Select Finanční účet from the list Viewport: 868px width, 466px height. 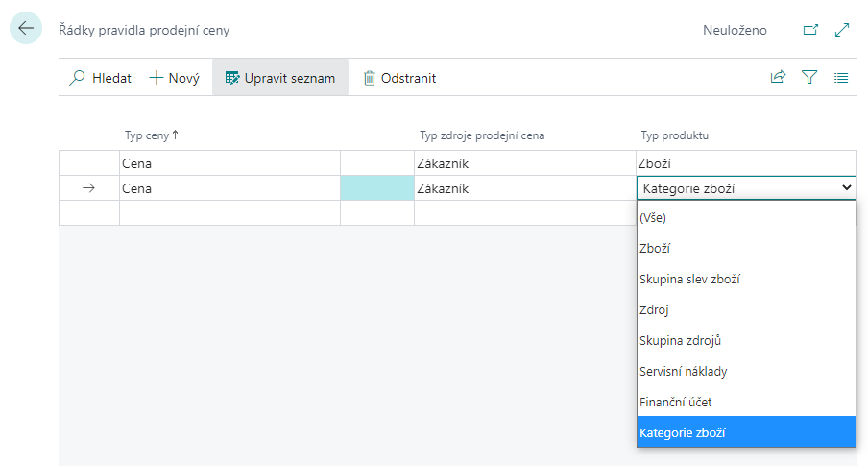675,403
